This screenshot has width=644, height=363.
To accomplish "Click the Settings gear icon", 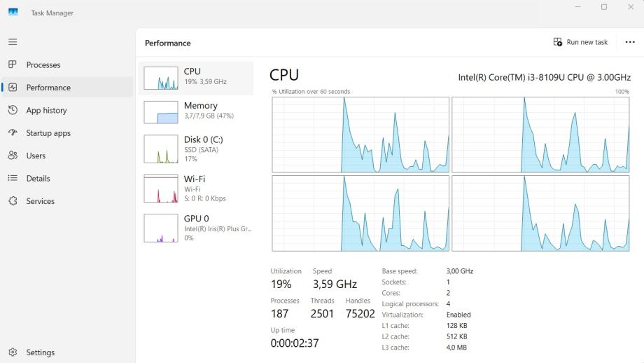I will tap(13, 352).
